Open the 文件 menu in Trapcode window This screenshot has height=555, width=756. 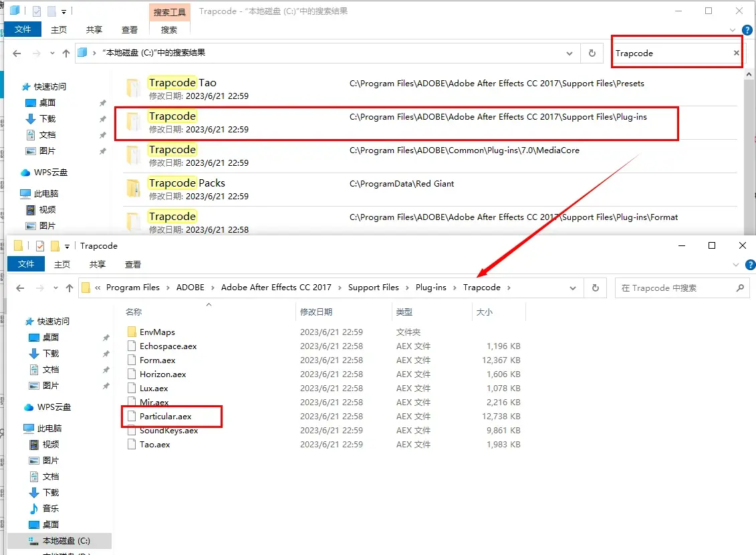[26, 264]
